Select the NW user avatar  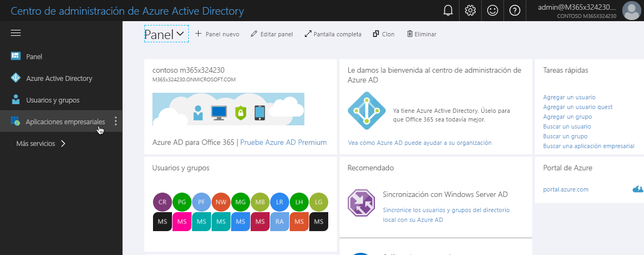pyautogui.click(x=221, y=202)
